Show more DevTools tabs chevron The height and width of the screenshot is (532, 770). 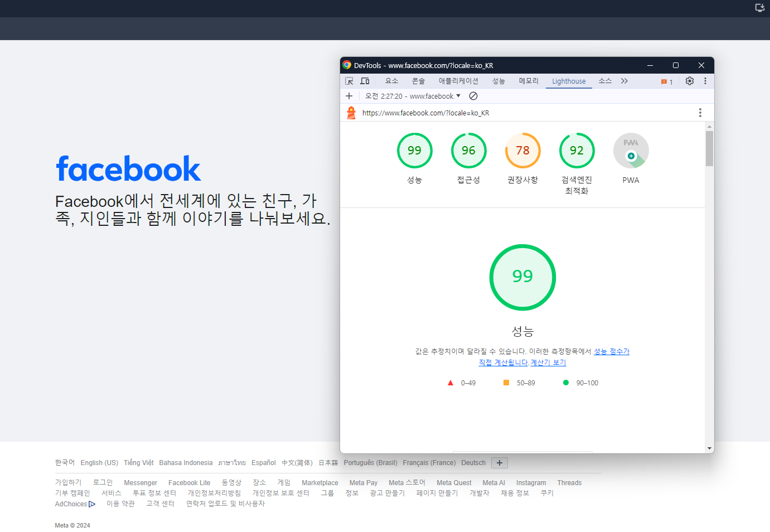click(624, 81)
